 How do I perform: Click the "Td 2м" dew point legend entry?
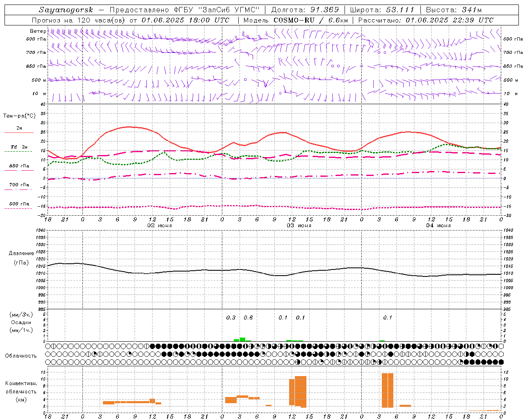[x=19, y=147]
